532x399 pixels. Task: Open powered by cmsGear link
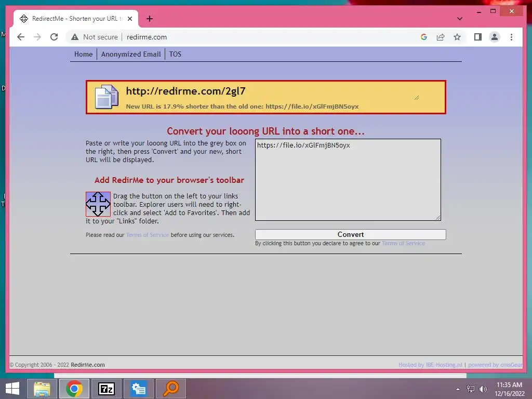[x=495, y=365]
